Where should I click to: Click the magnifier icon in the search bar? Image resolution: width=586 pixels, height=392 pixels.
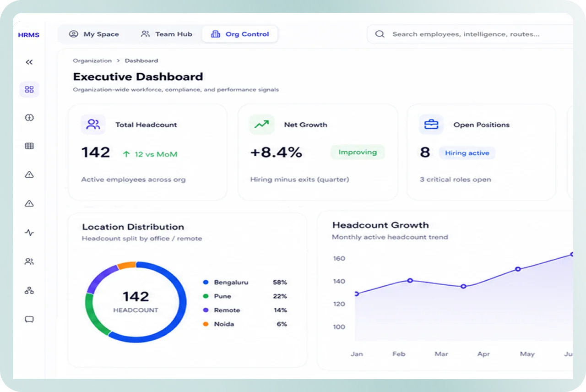[x=380, y=34]
